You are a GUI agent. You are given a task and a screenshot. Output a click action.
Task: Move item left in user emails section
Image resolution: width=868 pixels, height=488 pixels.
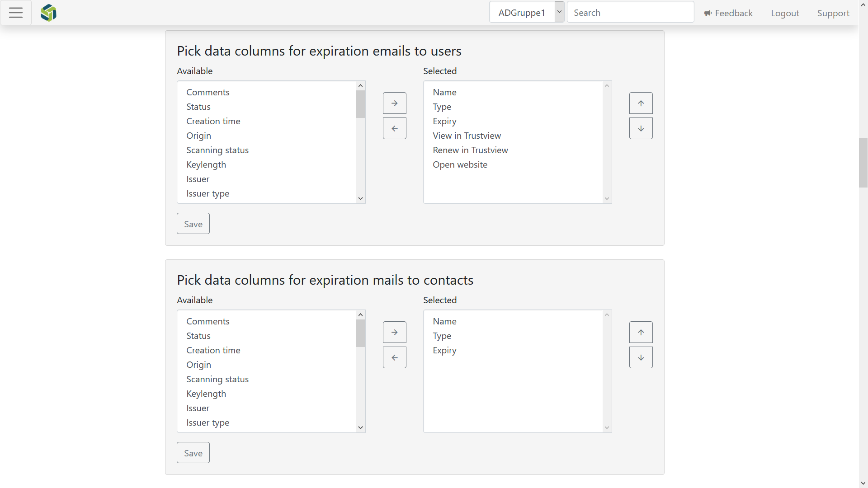point(394,128)
